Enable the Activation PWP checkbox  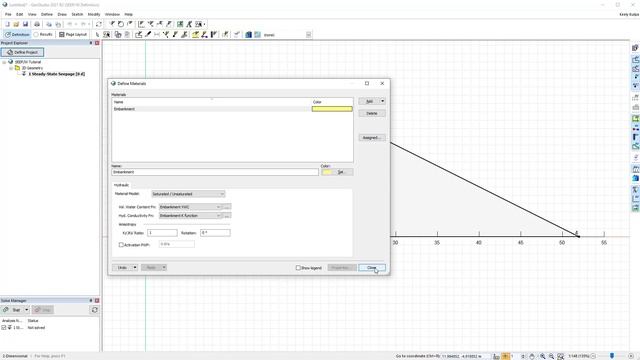coord(121,245)
